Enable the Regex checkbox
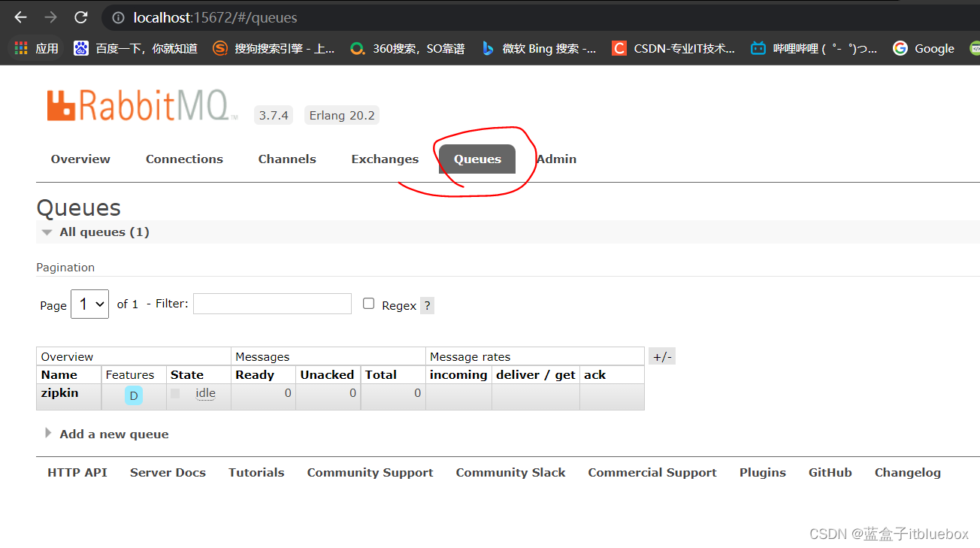980x548 pixels. point(368,304)
